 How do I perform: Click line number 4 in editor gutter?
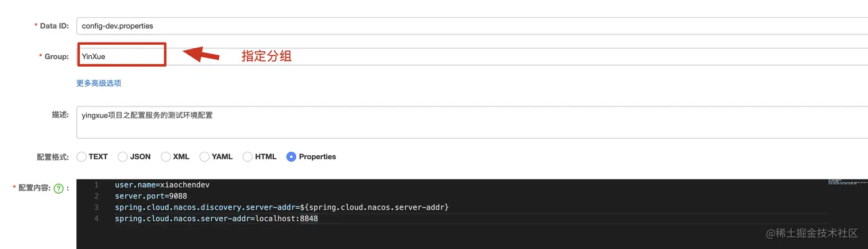[x=96, y=219]
